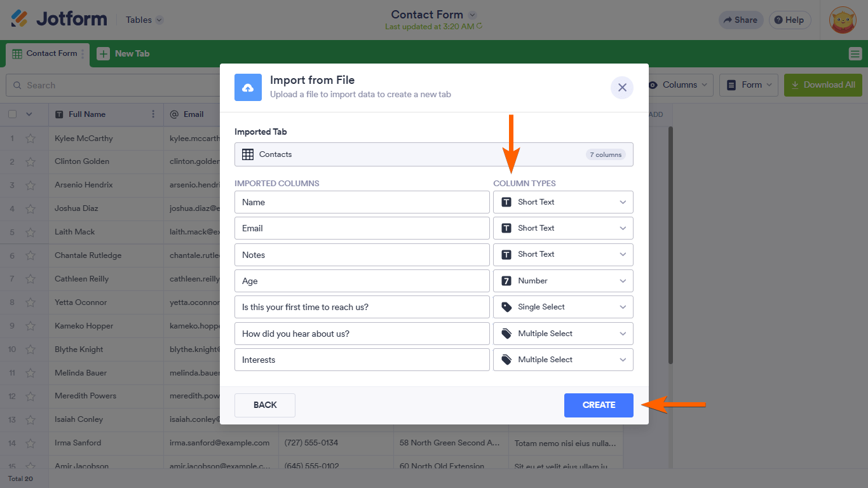Click the user avatar profile picture
The height and width of the screenshot is (488, 868).
coord(843,20)
